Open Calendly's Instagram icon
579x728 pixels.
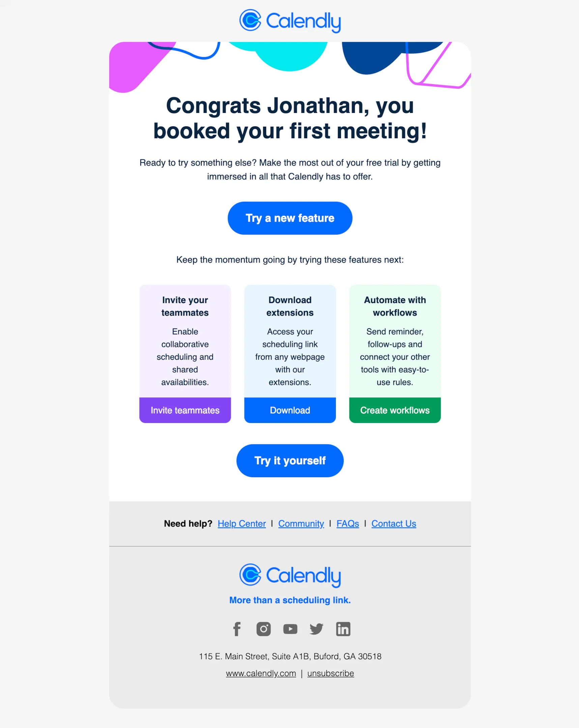(x=263, y=629)
